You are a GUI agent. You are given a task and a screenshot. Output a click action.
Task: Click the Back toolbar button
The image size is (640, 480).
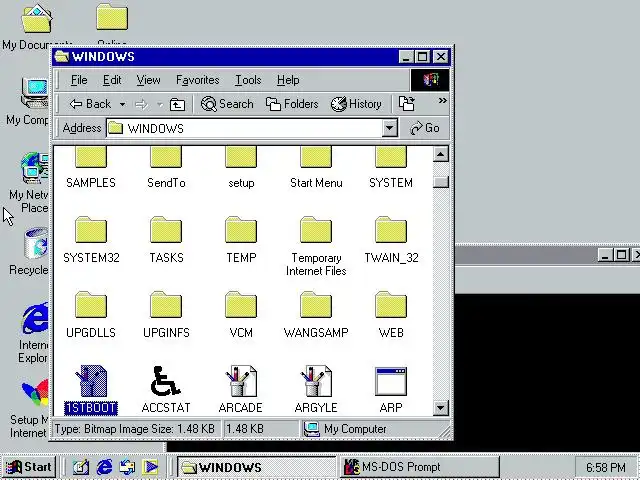click(x=90, y=104)
